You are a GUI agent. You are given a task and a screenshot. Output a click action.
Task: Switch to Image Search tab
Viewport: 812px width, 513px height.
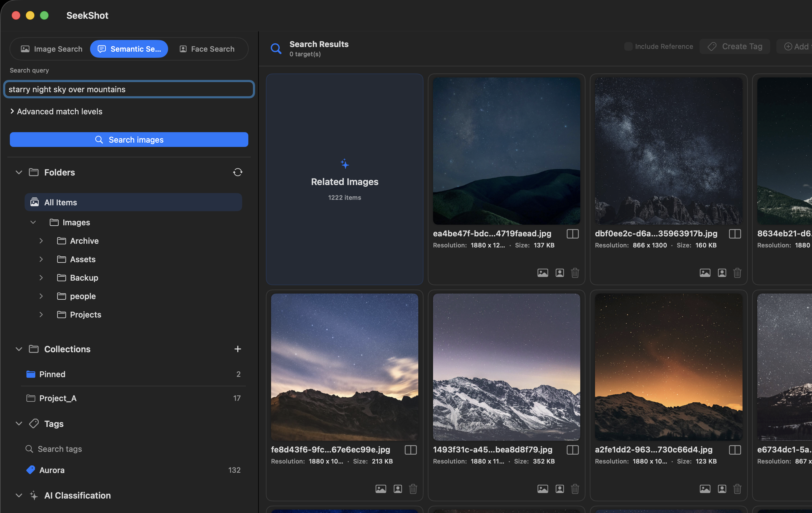tap(52, 49)
